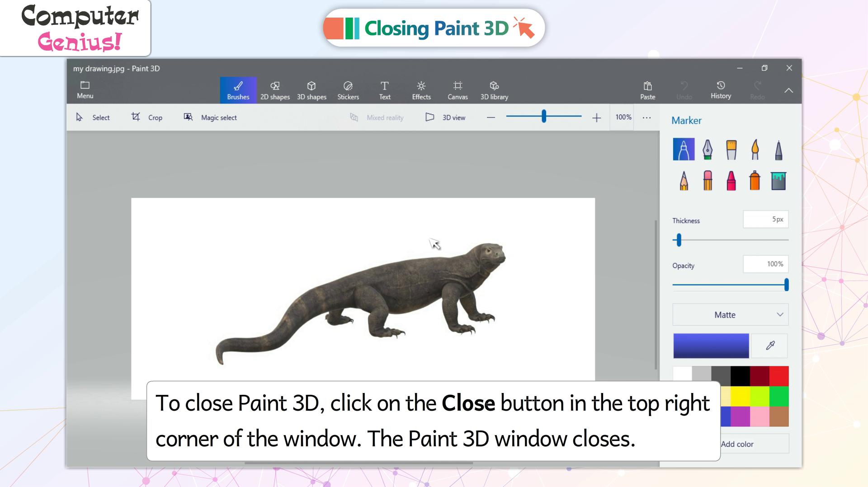The image size is (868, 487).
Task: Select the Marker brush icon
Action: click(683, 150)
